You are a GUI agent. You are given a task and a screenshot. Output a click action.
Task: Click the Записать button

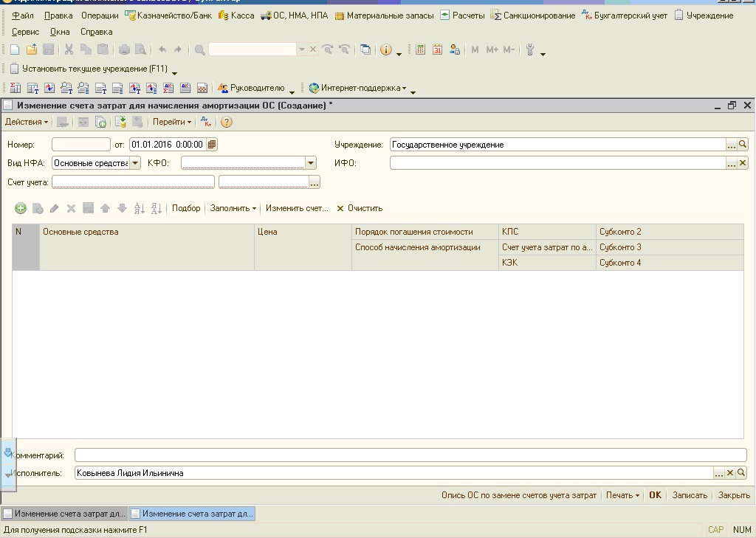pyautogui.click(x=690, y=495)
